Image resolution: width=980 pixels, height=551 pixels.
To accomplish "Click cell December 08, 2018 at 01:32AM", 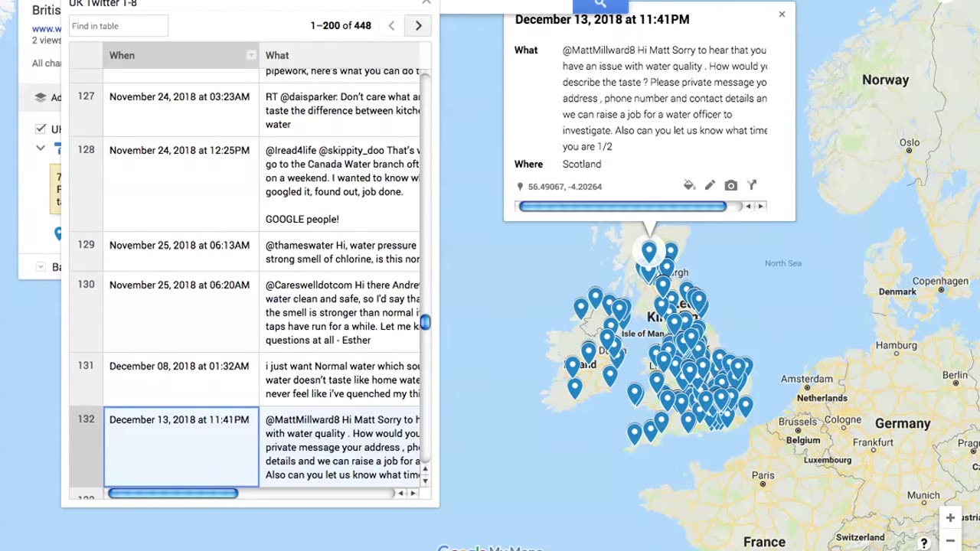I will point(181,379).
